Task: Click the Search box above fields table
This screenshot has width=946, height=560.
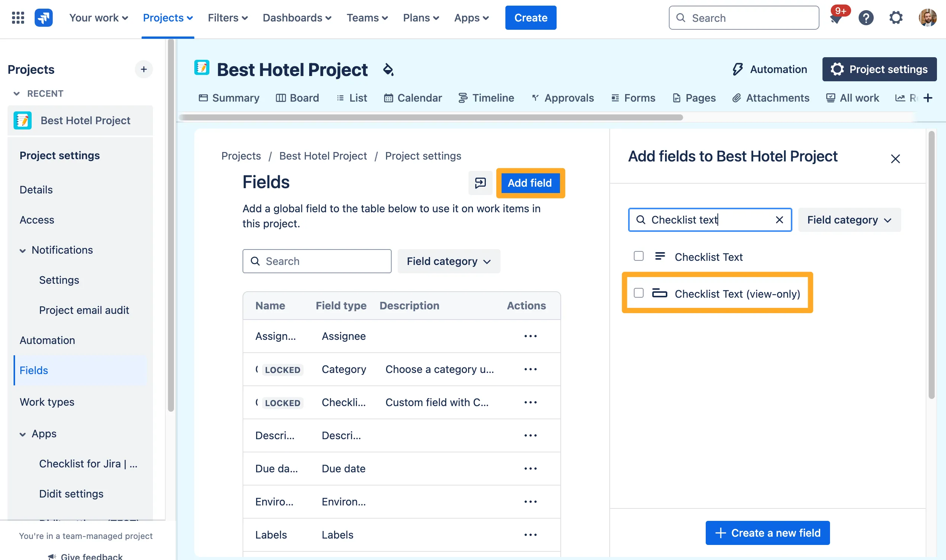Action: (x=317, y=261)
